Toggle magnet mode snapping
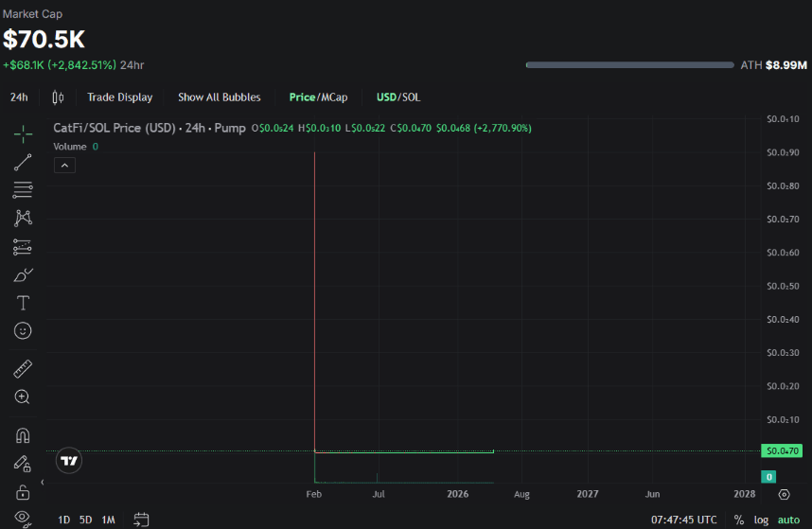Screen dimensions: 812x529 [23, 435]
